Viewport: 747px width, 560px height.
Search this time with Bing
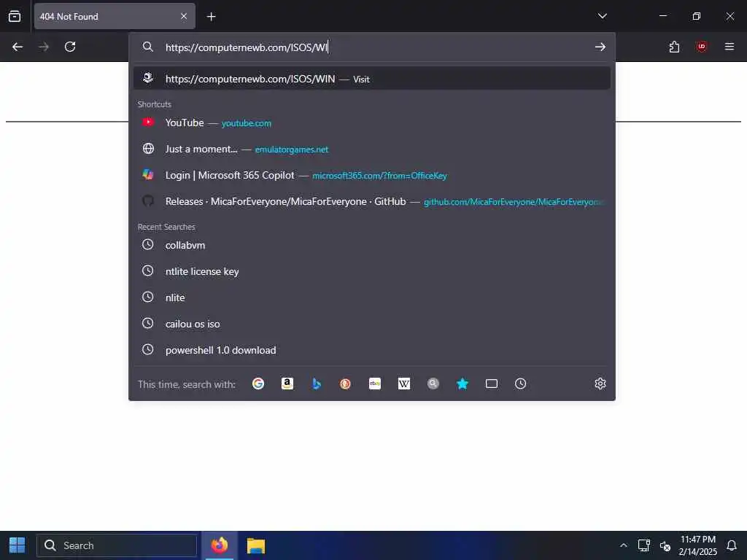click(317, 384)
